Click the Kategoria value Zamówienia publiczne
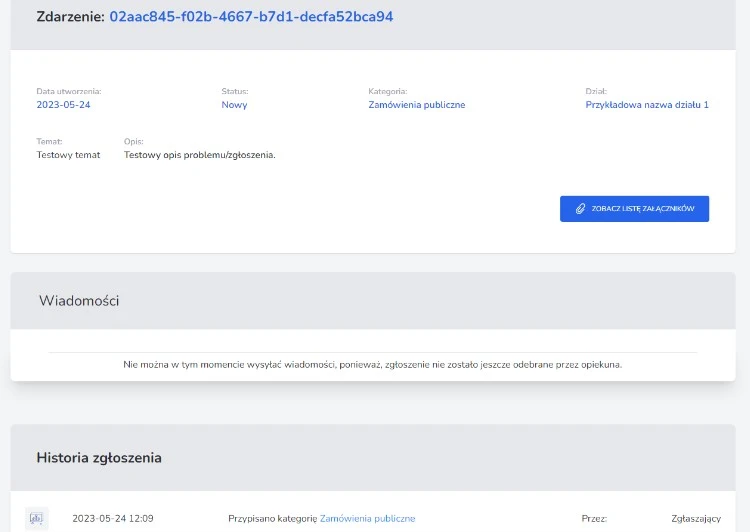750x532 pixels. click(416, 104)
